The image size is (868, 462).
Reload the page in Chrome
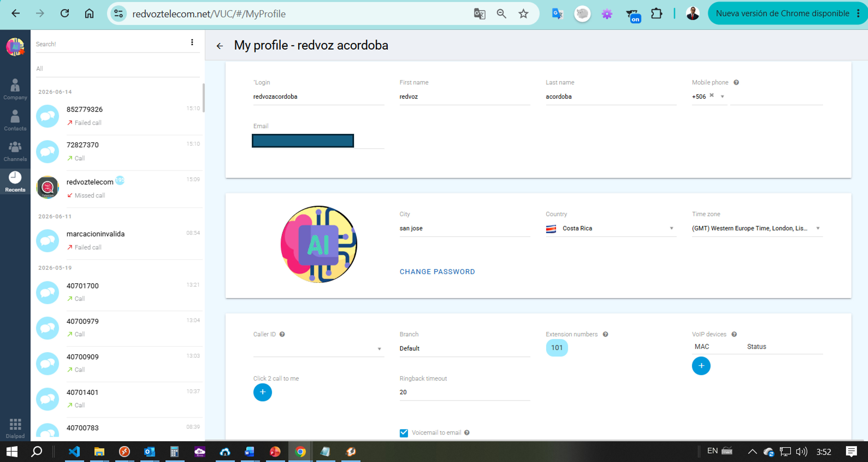pyautogui.click(x=64, y=14)
